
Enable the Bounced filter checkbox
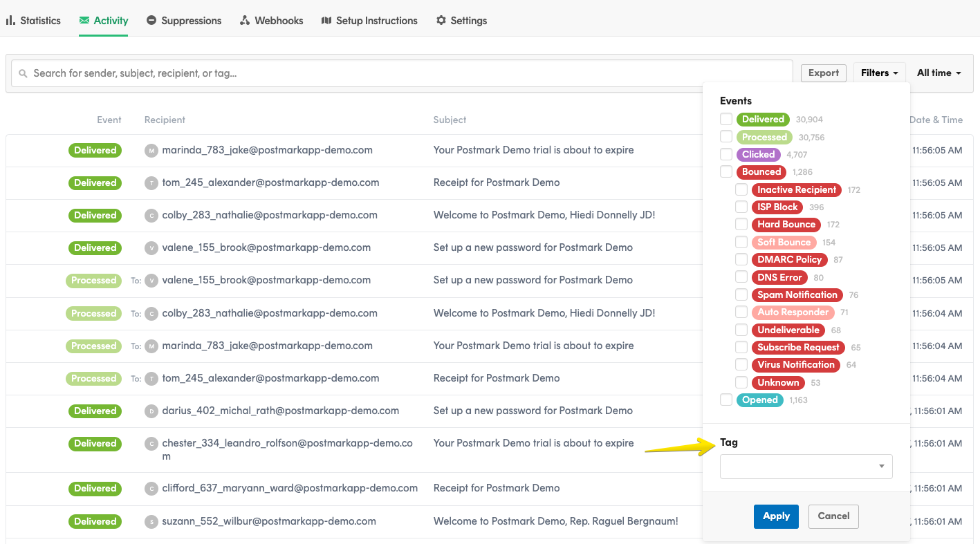(x=726, y=171)
